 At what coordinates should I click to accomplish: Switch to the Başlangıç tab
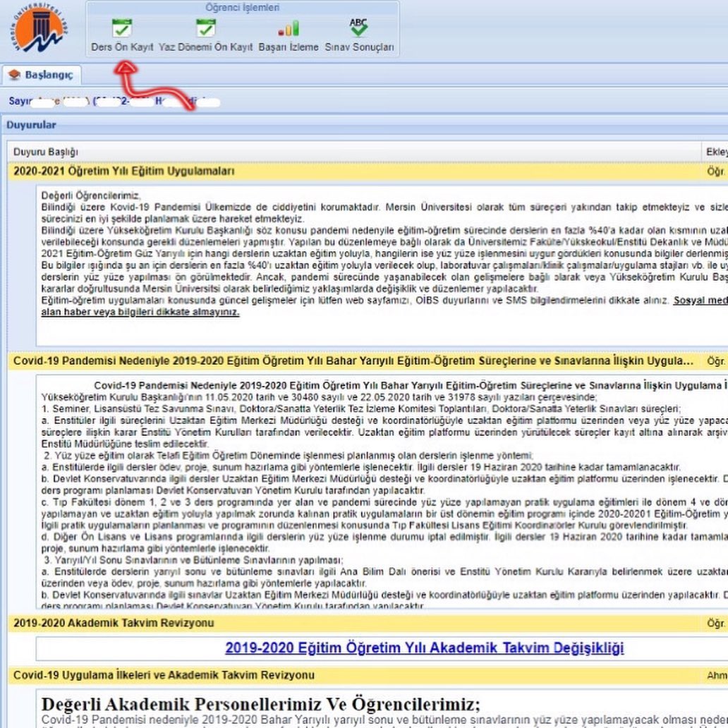(42, 75)
